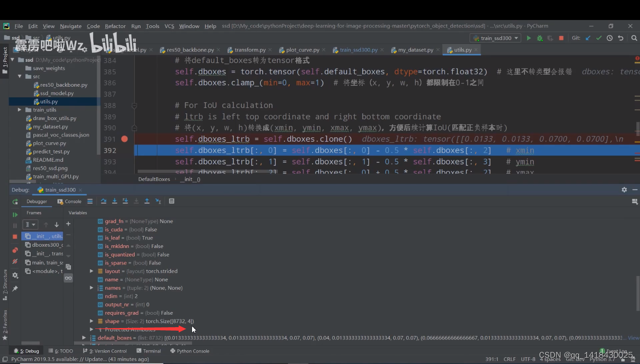Image resolution: width=640 pixels, height=364 pixels.
Task: Add new watch with plus icon
Action: pos(68,224)
